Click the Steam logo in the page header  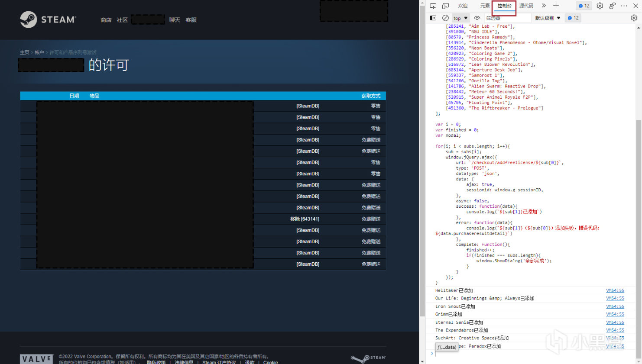tap(48, 19)
